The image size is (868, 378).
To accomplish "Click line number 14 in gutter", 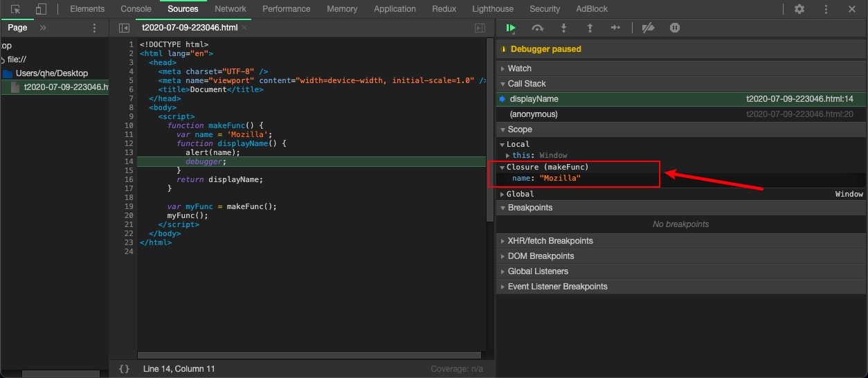I will click(129, 161).
